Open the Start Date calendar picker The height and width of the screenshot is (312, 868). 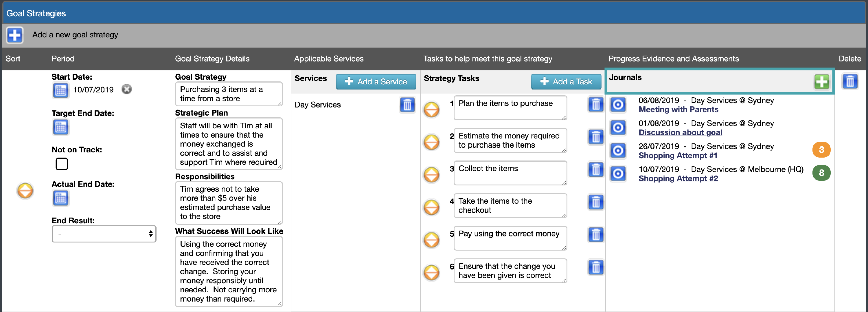click(61, 90)
